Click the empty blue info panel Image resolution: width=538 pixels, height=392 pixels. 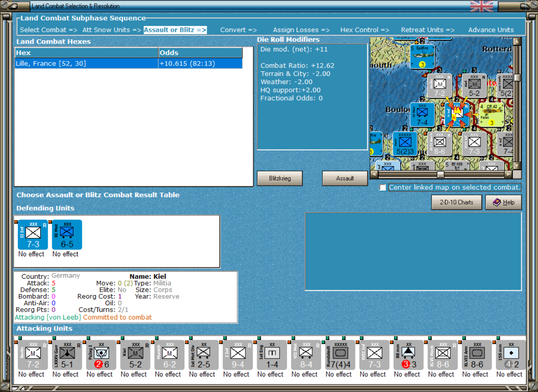[413, 251]
